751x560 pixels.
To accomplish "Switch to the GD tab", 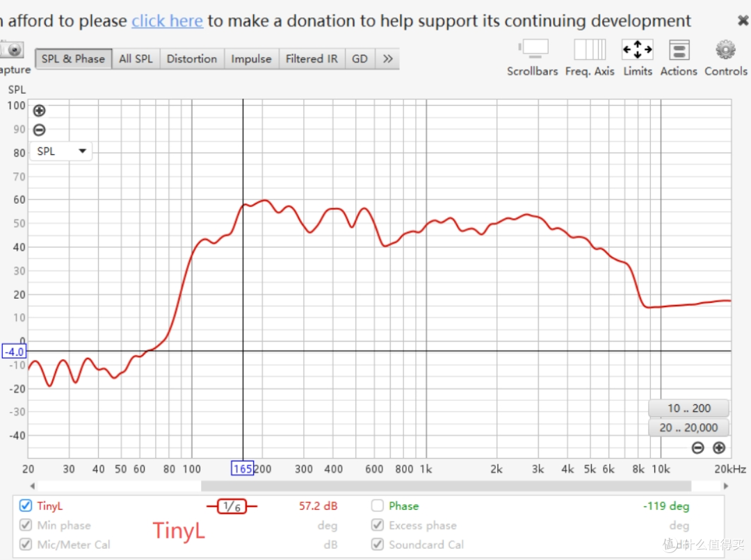I will (x=360, y=59).
